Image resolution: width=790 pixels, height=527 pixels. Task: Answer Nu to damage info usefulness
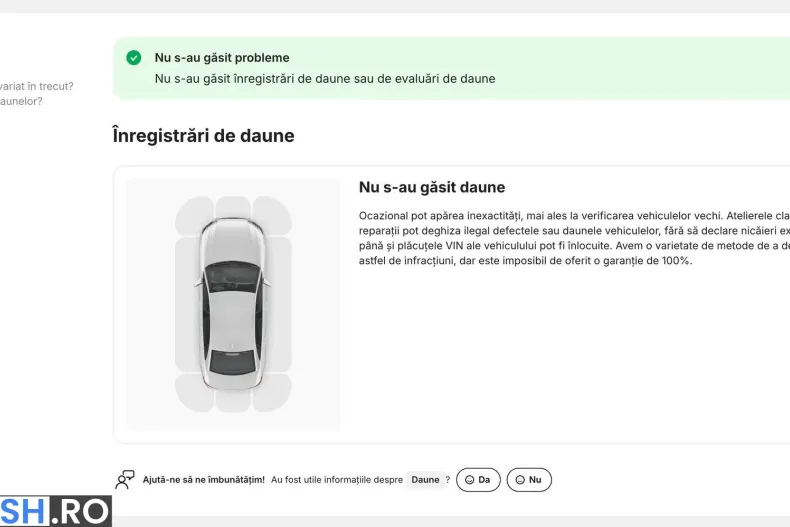(529, 480)
